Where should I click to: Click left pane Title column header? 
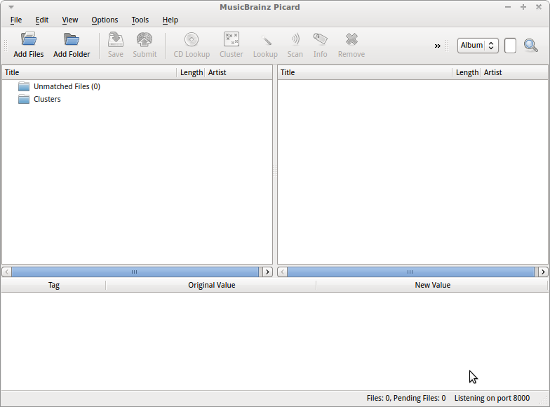point(89,72)
